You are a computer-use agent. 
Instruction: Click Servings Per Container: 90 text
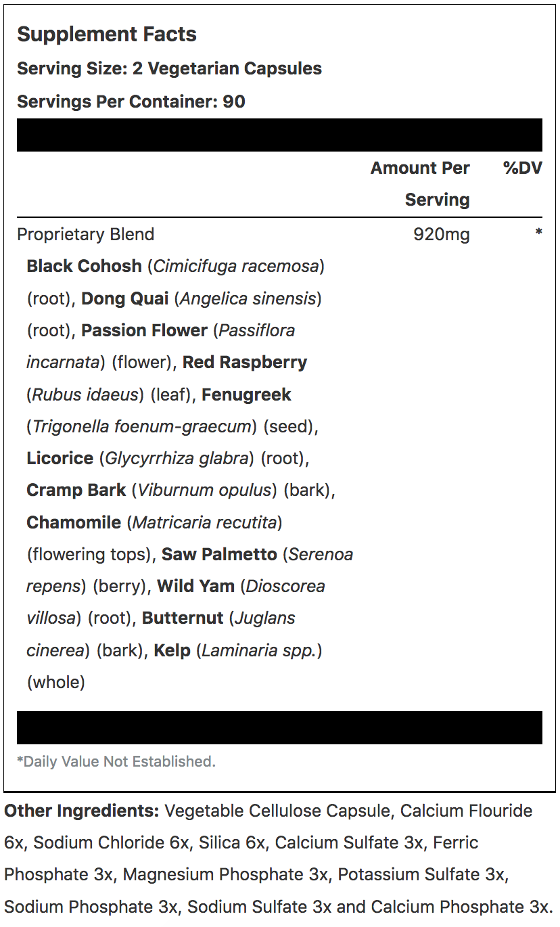[x=131, y=101]
